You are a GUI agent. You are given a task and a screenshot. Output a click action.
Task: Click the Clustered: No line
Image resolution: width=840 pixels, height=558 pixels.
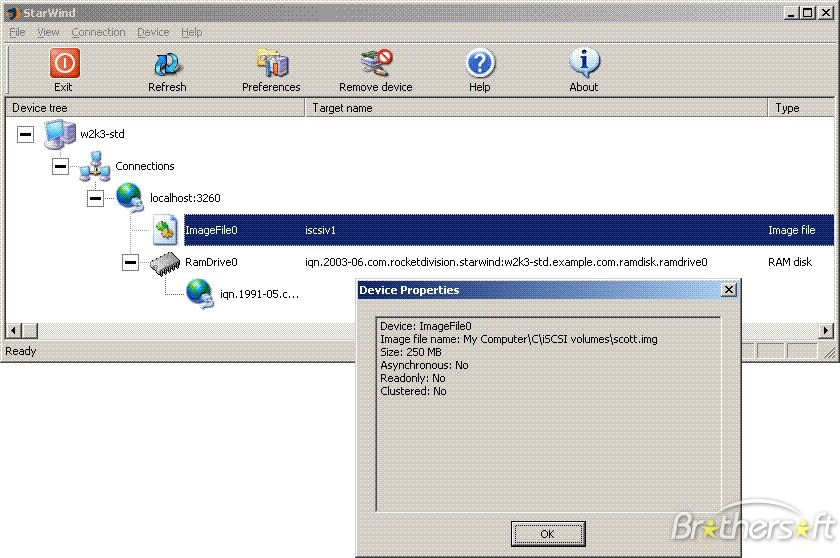[413, 391]
